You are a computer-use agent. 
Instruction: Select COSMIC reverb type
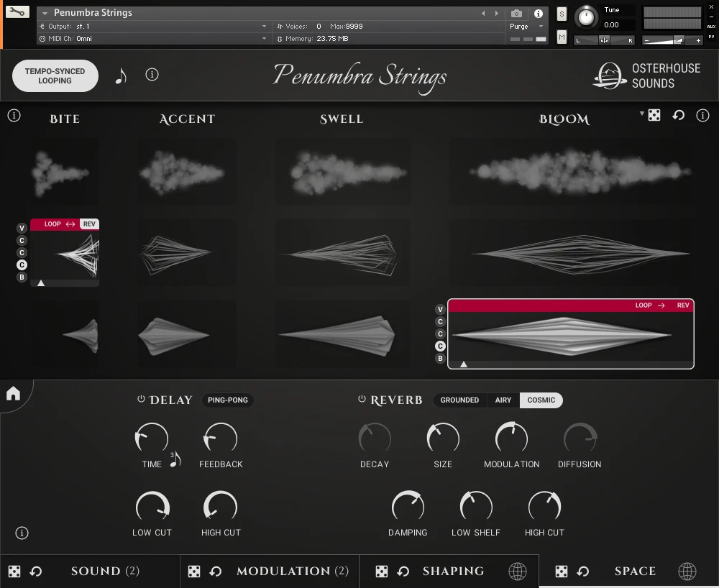(x=541, y=400)
